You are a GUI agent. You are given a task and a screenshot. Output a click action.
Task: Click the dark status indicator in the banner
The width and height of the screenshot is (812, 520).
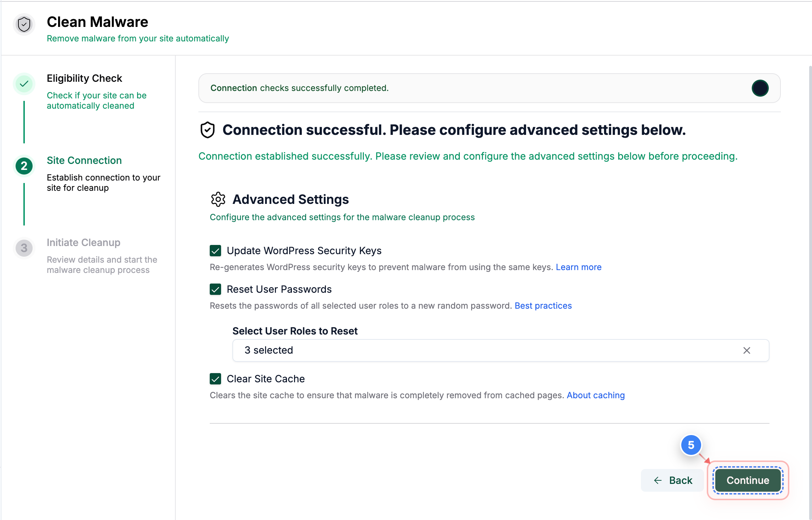tap(760, 88)
